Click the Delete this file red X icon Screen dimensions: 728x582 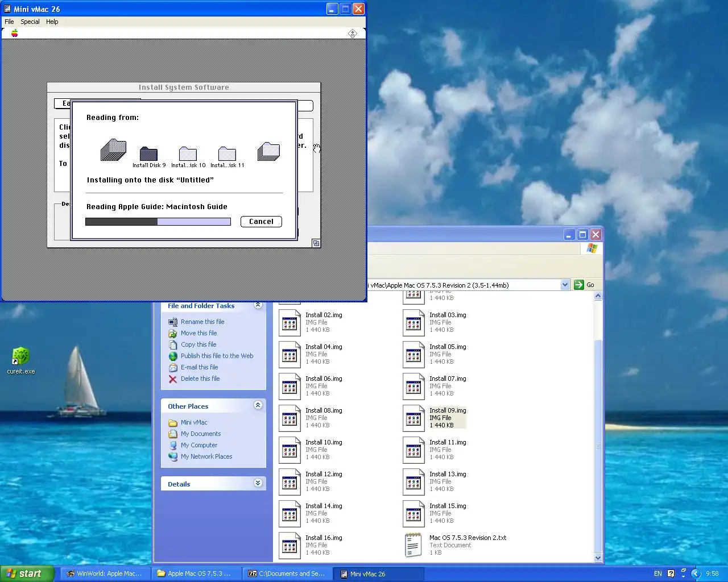[173, 379]
